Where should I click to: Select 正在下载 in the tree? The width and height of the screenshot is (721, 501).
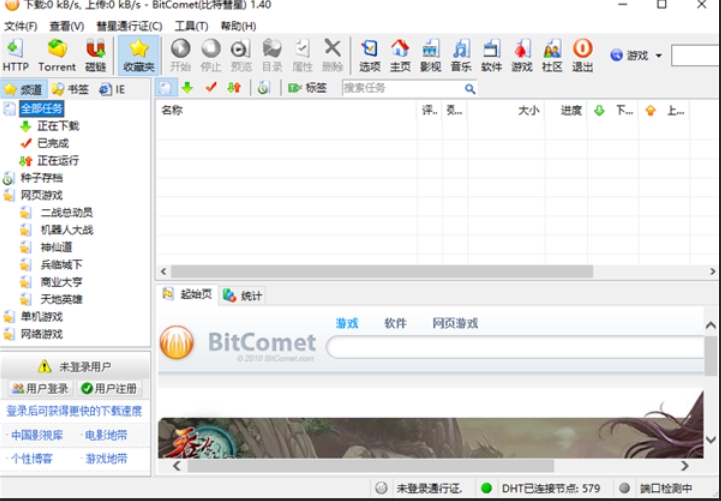(x=58, y=126)
